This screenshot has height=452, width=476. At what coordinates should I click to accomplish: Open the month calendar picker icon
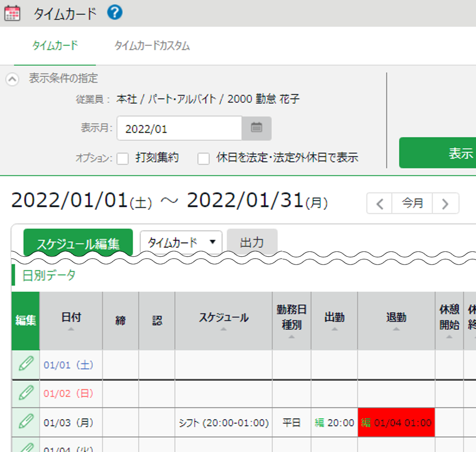click(256, 128)
